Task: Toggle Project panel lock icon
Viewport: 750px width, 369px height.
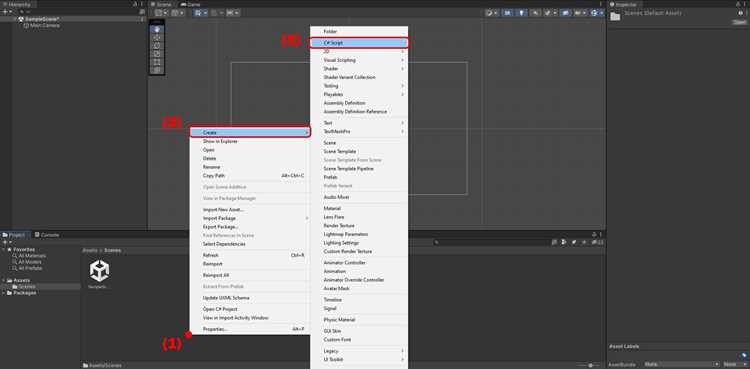Action: click(x=595, y=235)
